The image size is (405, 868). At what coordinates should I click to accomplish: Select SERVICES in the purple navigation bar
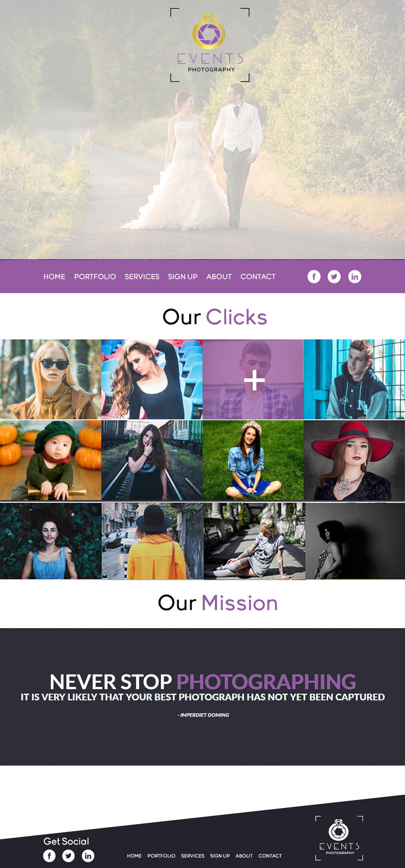pos(142,277)
